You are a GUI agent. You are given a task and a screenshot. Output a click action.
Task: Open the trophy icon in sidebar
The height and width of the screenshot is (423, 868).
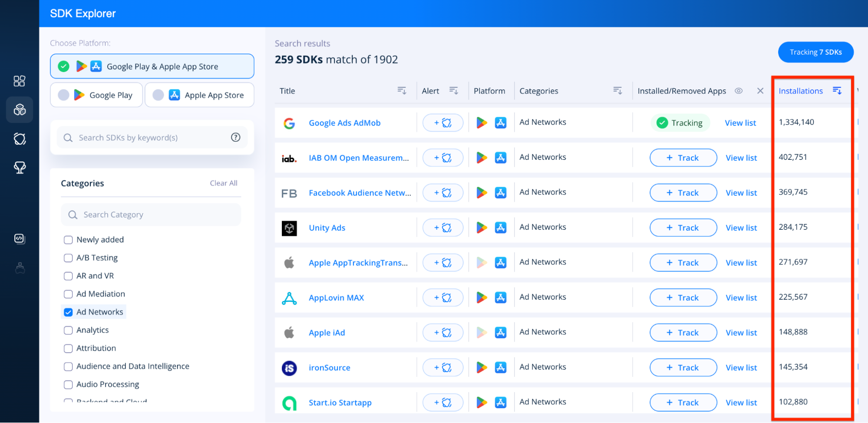(20, 168)
